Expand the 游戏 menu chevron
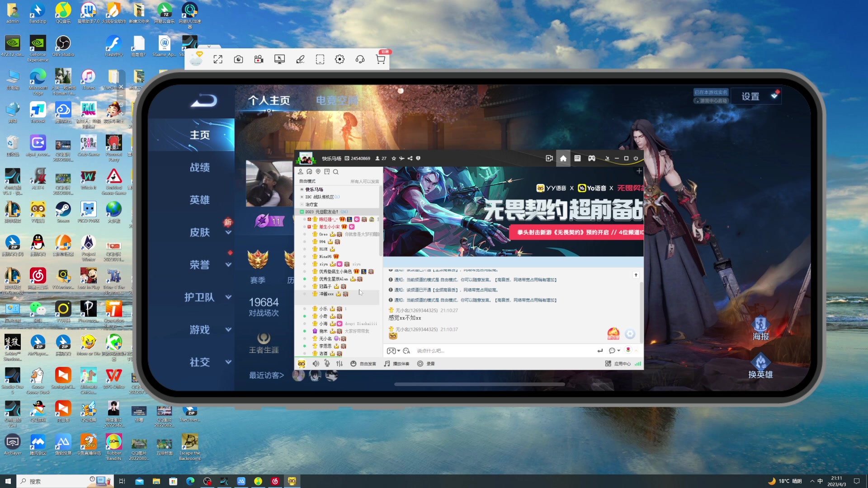868x488 pixels. pyautogui.click(x=228, y=330)
